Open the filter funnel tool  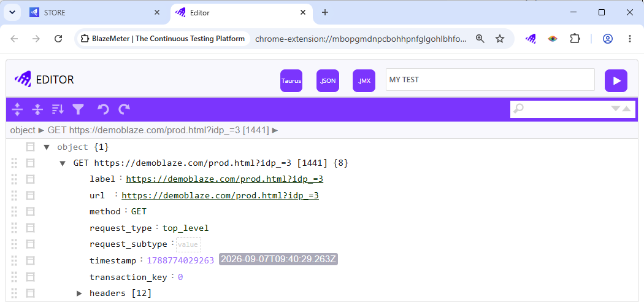point(78,109)
